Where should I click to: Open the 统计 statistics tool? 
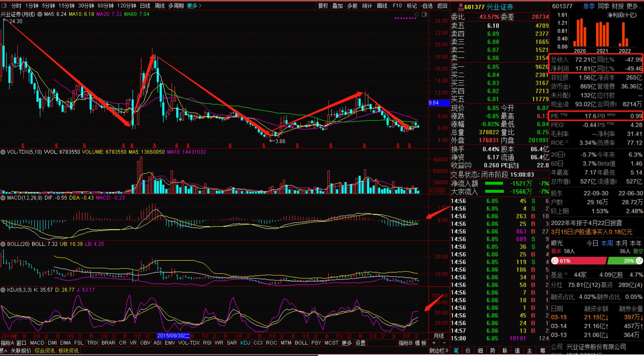[x=367, y=6]
